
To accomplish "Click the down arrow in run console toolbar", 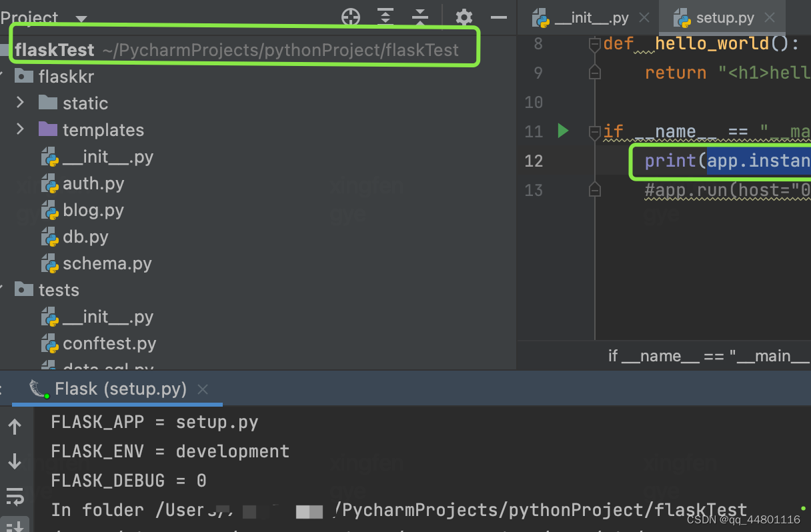I will coord(14,461).
